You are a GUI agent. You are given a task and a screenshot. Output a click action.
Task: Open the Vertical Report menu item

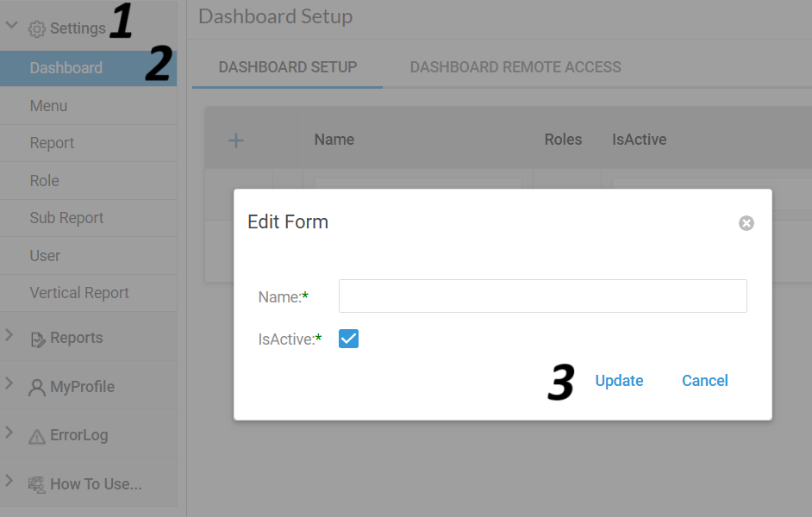point(89,294)
